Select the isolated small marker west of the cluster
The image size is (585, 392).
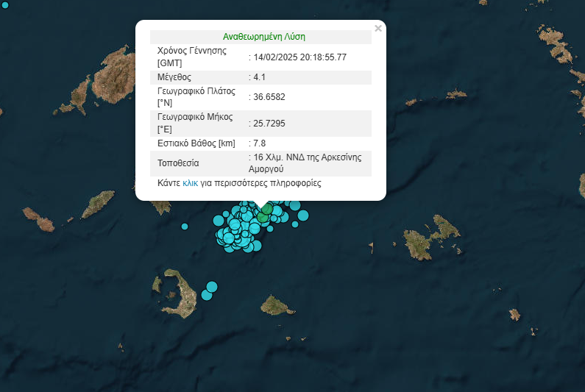coord(185,226)
